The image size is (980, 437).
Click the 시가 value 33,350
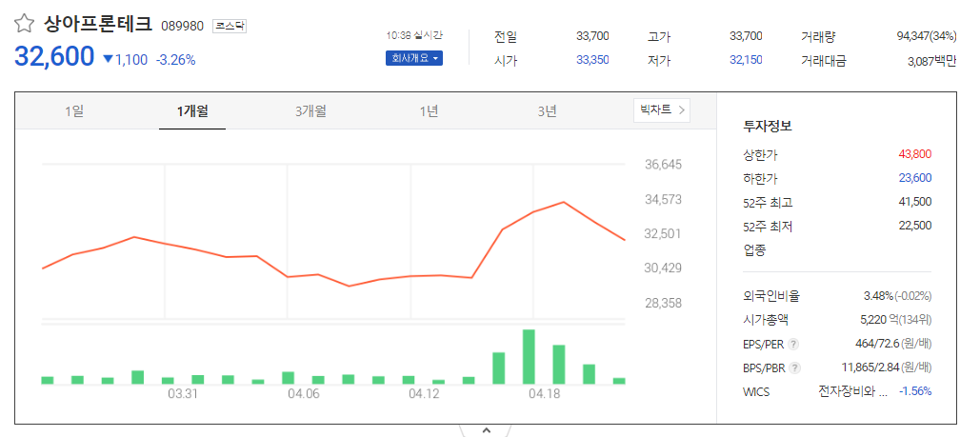pyautogui.click(x=592, y=61)
